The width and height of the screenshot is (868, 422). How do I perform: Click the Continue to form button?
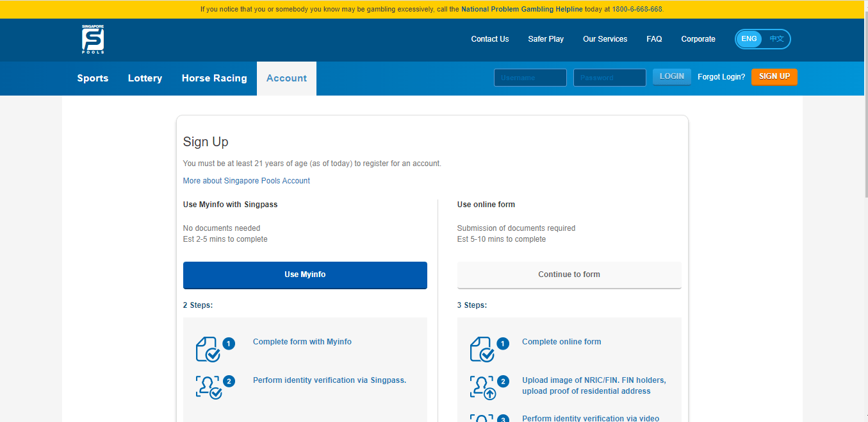pos(569,275)
